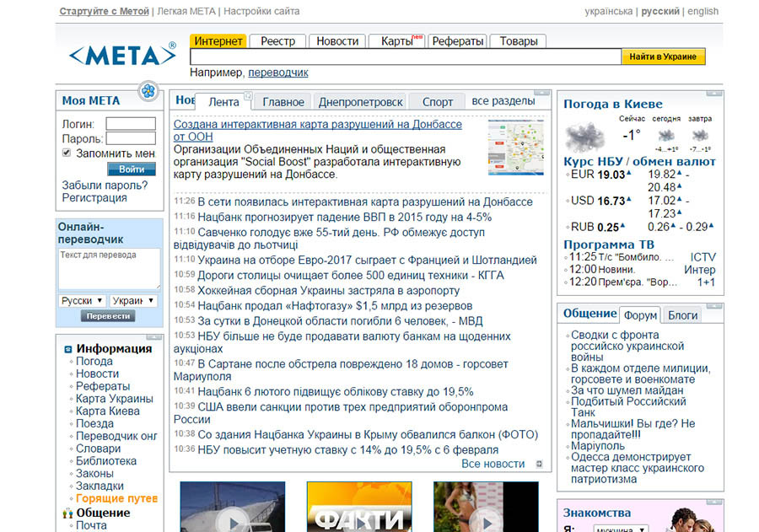Image resolution: width=759 pixels, height=532 pixels.
Task: Select the Новости search tab
Action: [x=337, y=41]
